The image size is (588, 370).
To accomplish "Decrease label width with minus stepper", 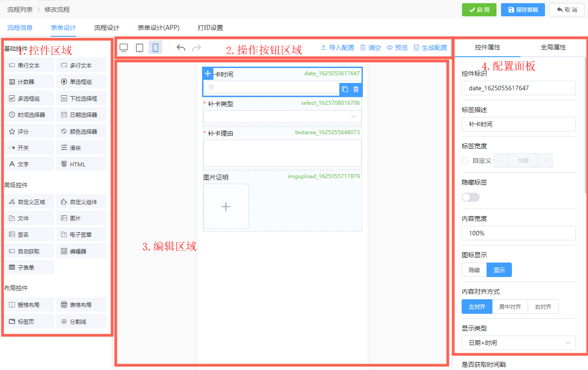I will [501, 161].
